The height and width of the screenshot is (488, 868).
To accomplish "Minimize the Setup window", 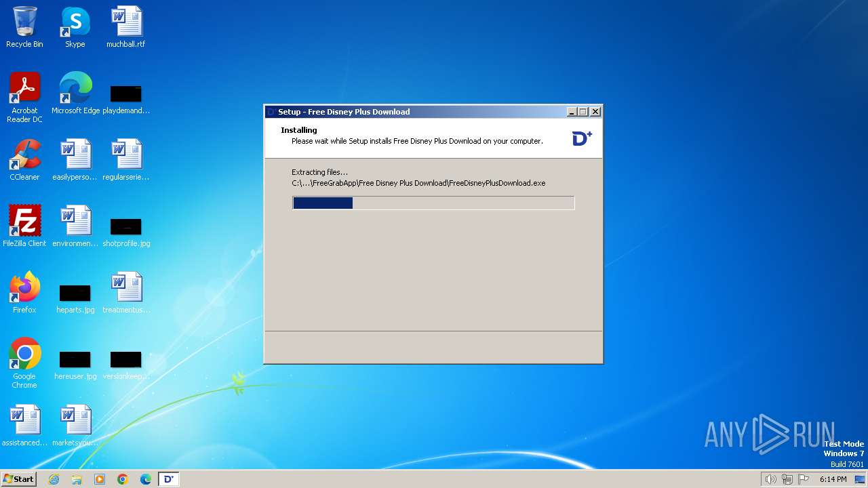I will [x=572, y=112].
